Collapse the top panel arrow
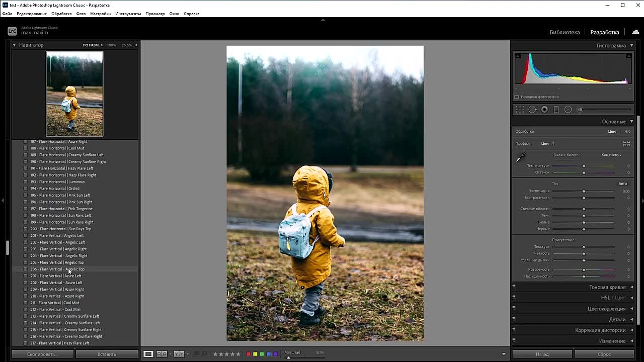The height and width of the screenshot is (362, 644). pos(323,20)
